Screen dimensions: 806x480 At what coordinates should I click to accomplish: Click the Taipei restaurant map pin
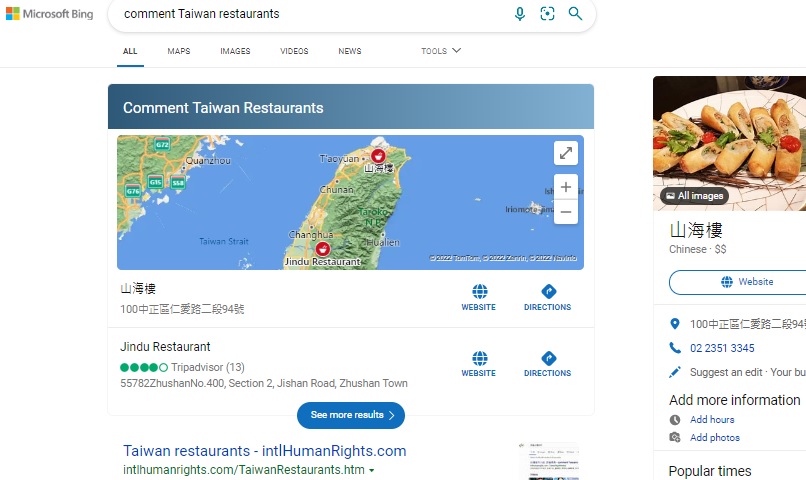378,156
